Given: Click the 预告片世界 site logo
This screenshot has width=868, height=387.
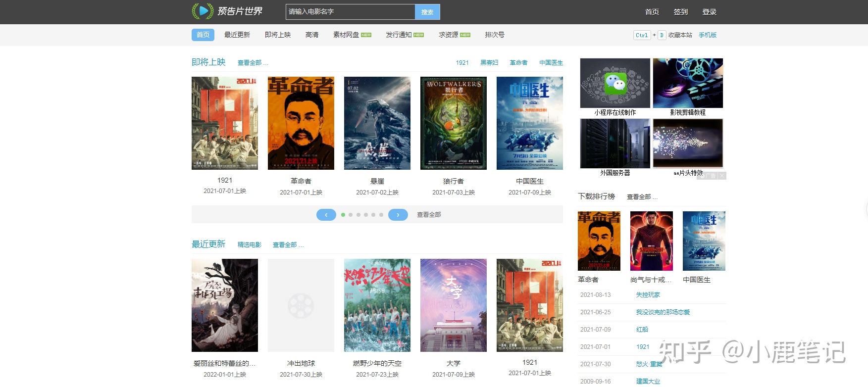Looking at the screenshot, I should tap(227, 11).
